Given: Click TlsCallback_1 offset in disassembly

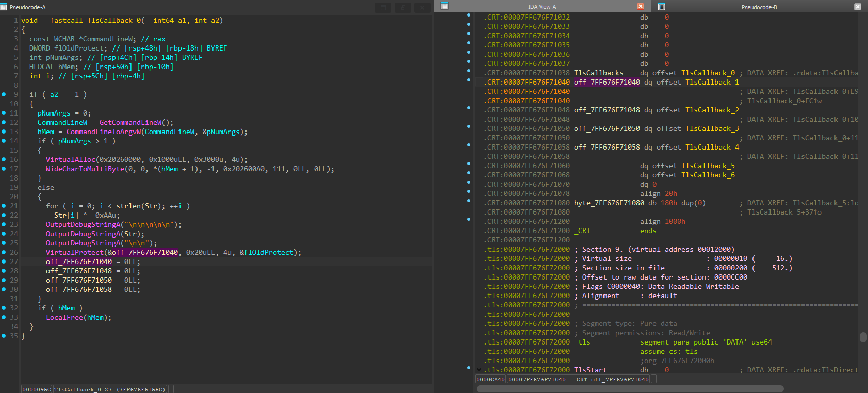Looking at the screenshot, I should pyautogui.click(x=712, y=82).
